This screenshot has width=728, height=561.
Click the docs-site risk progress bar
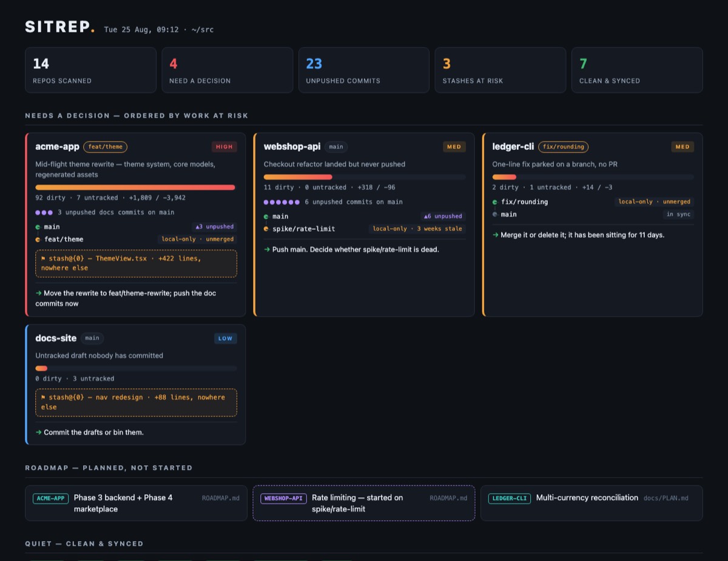136,368
